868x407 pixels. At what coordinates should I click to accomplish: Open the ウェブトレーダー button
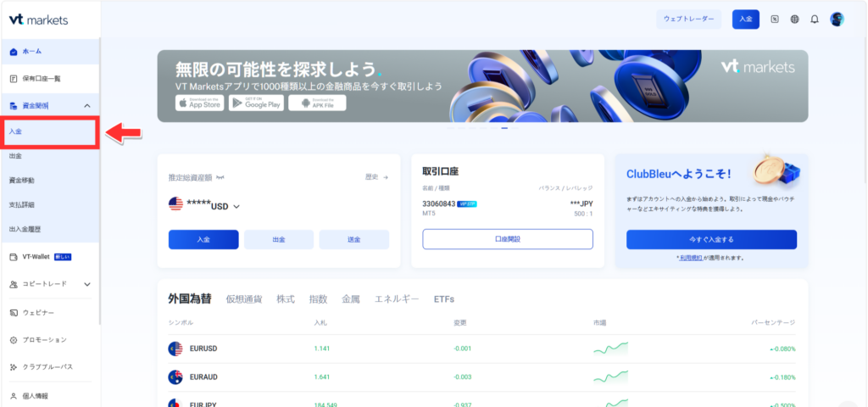(x=688, y=19)
